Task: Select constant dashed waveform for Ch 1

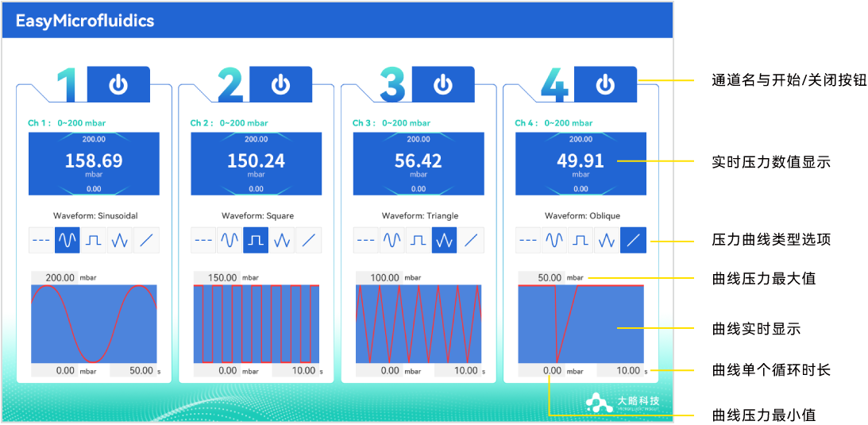Action: click(x=41, y=240)
